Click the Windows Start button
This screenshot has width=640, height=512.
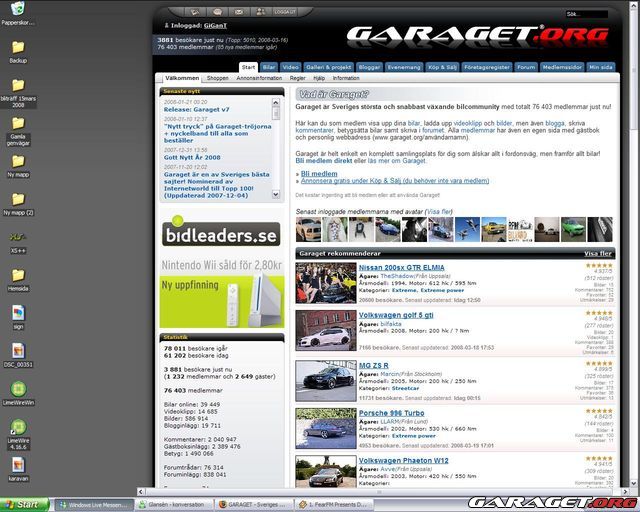point(24,505)
